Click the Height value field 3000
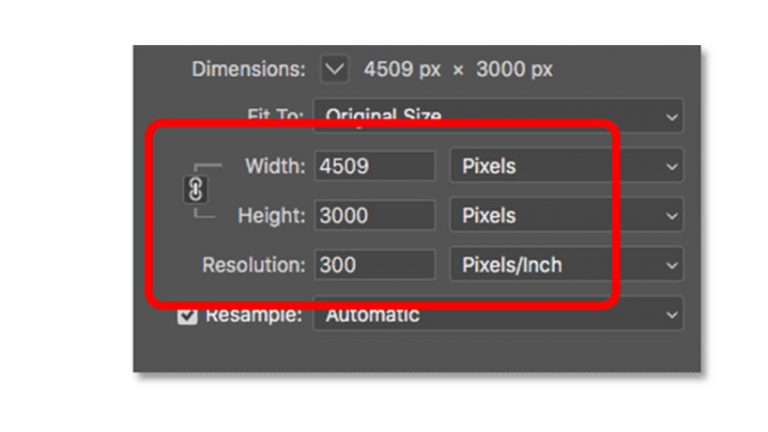Viewport: 768px width, 432px height. point(375,216)
